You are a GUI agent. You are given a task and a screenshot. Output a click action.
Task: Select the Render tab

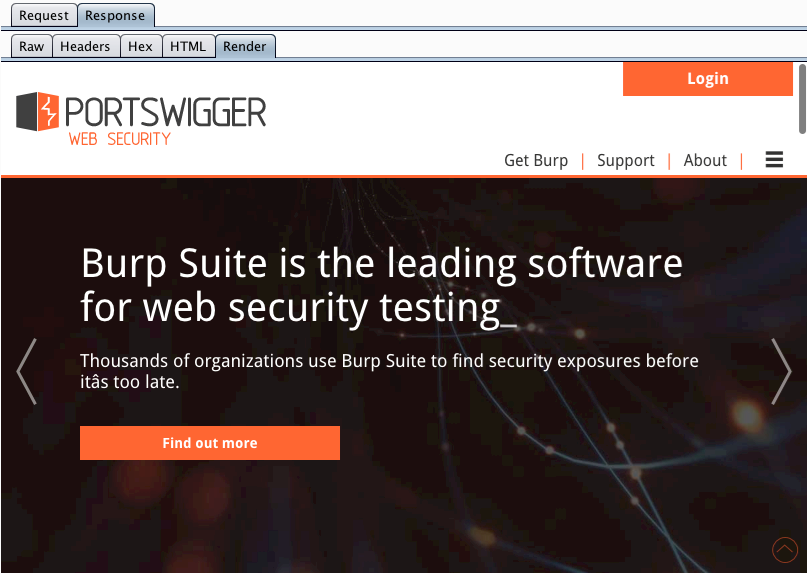245,46
